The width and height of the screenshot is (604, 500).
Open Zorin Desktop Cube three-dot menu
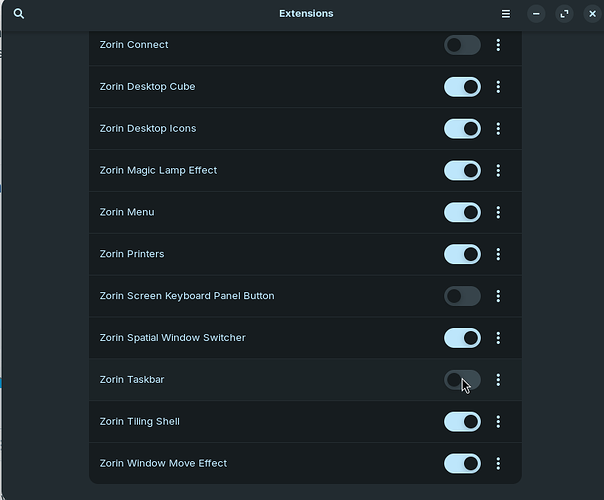[498, 87]
